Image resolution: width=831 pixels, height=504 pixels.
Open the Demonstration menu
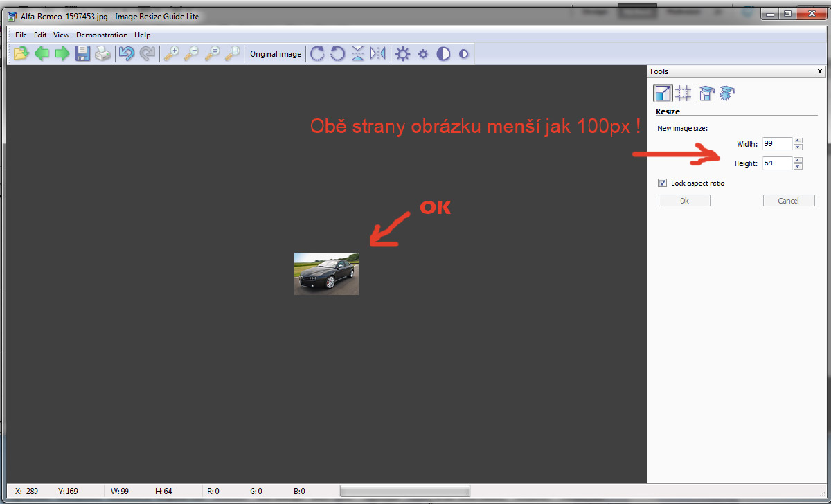[102, 35]
